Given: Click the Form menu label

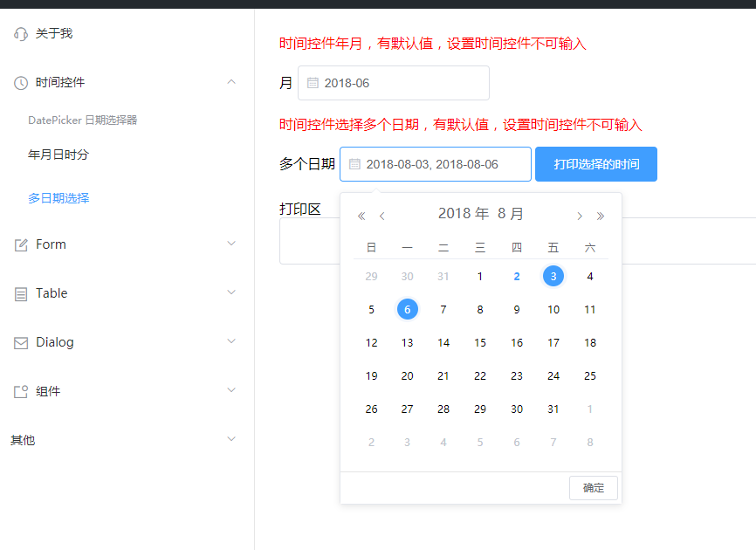Looking at the screenshot, I should [x=51, y=244].
